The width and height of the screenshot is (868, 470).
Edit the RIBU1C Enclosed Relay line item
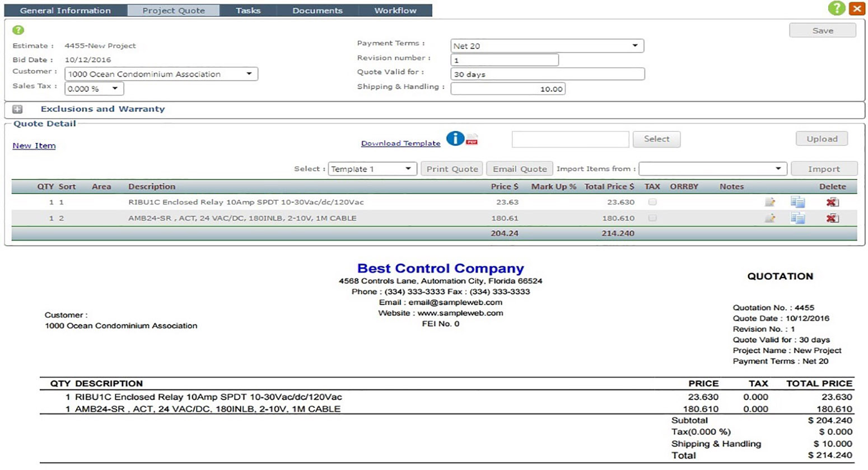tap(770, 203)
